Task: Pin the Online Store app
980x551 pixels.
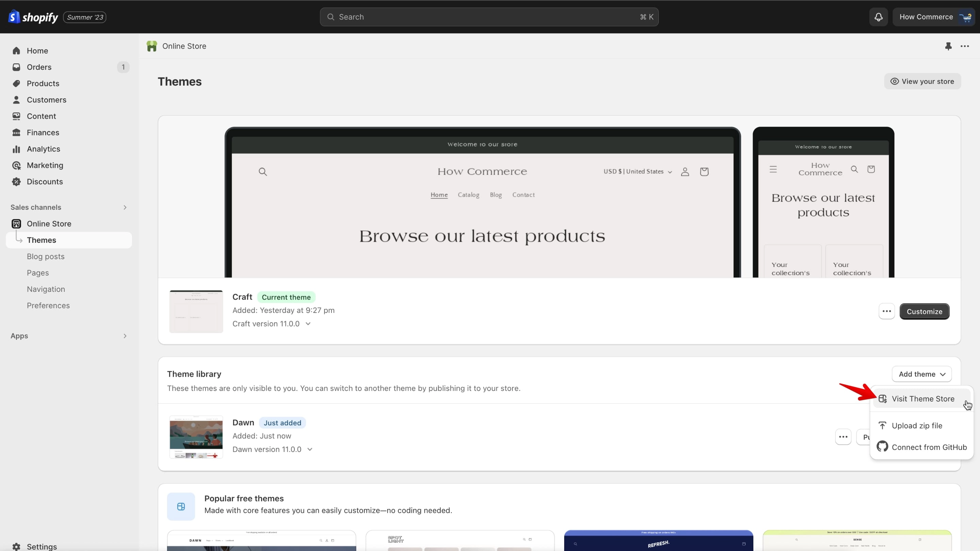Action: tap(948, 46)
